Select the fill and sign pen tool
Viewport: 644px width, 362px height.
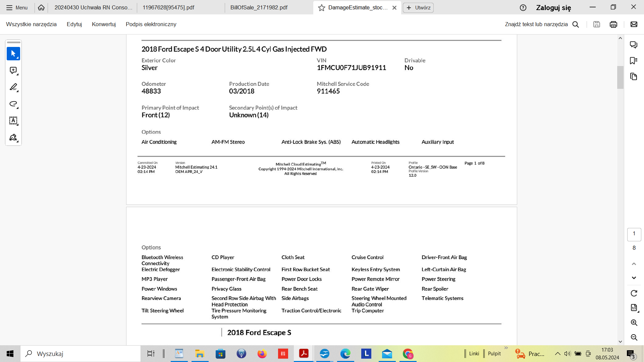pos(13,137)
